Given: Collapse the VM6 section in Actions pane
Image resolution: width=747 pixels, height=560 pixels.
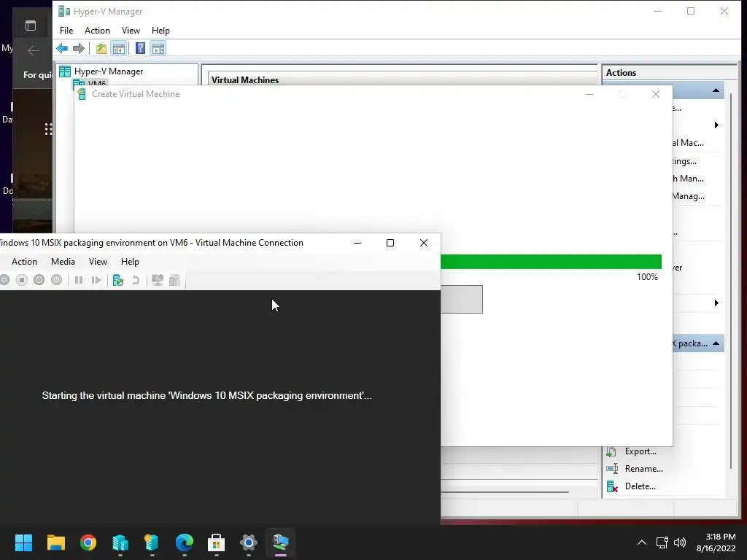Looking at the screenshot, I should point(716,90).
